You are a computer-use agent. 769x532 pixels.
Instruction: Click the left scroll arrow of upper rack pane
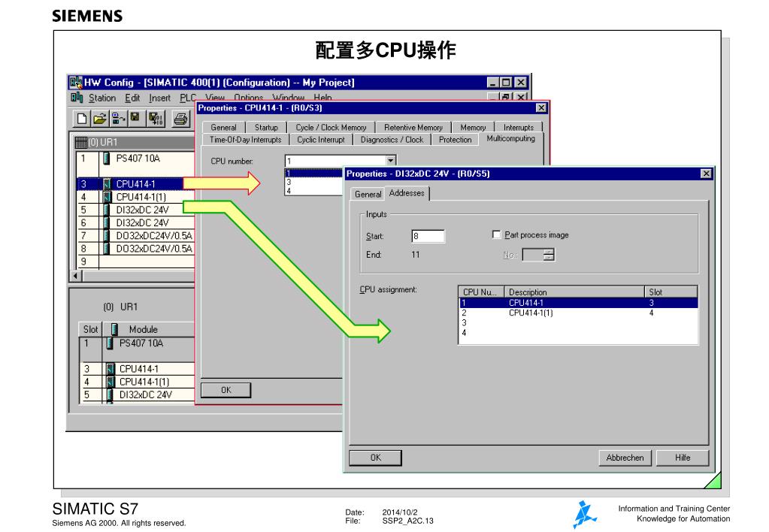(x=75, y=276)
